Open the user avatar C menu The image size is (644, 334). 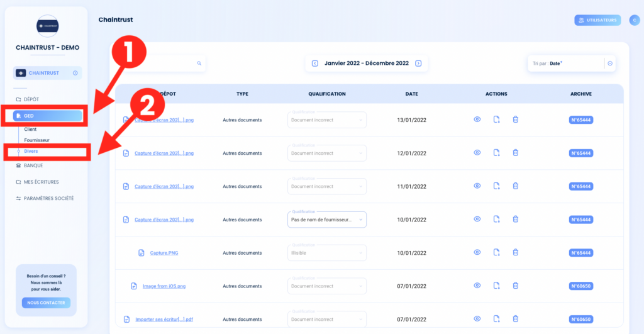(635, 20)
